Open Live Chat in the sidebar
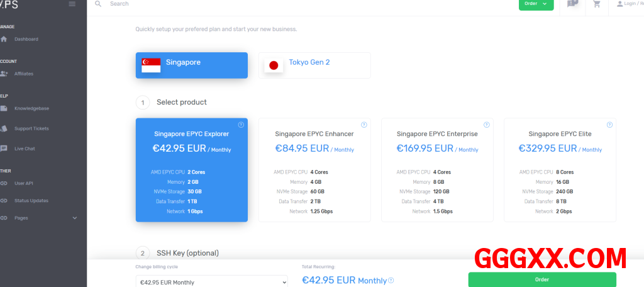Image resolution: width=644 pixels, height=287 pixels. click(x=25, y=149)
